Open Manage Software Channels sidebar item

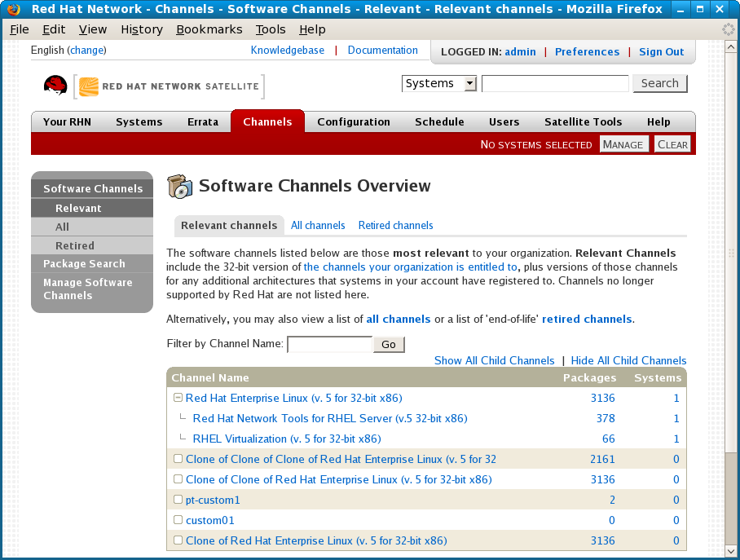point(92,289)
